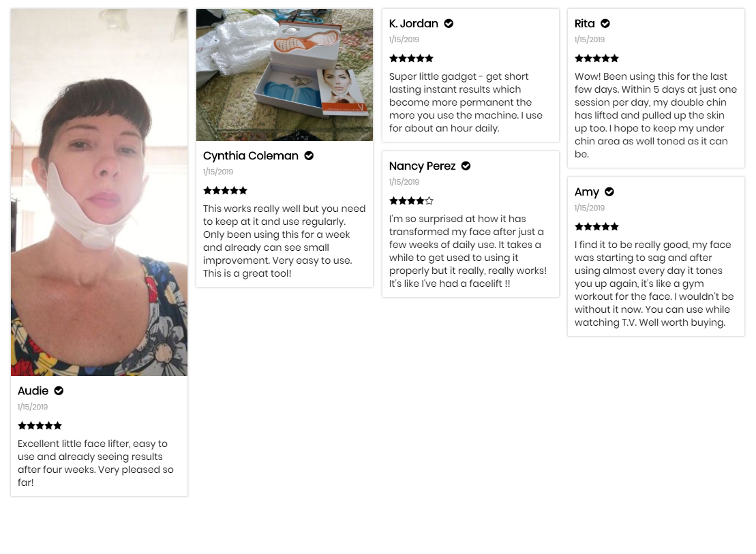Click the date under Amy's name

click(x=590, y=208)
